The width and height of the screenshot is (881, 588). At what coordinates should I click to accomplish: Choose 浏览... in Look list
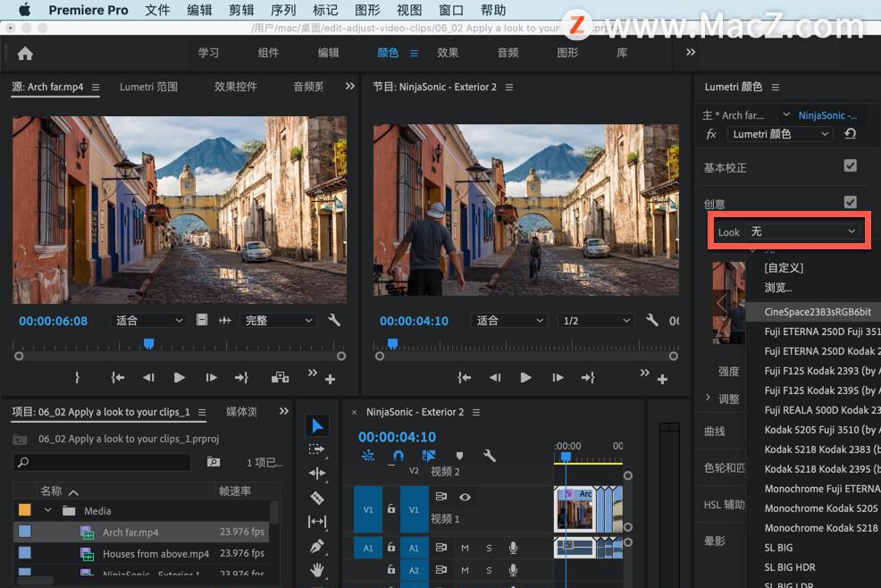(x=778, y=288)
